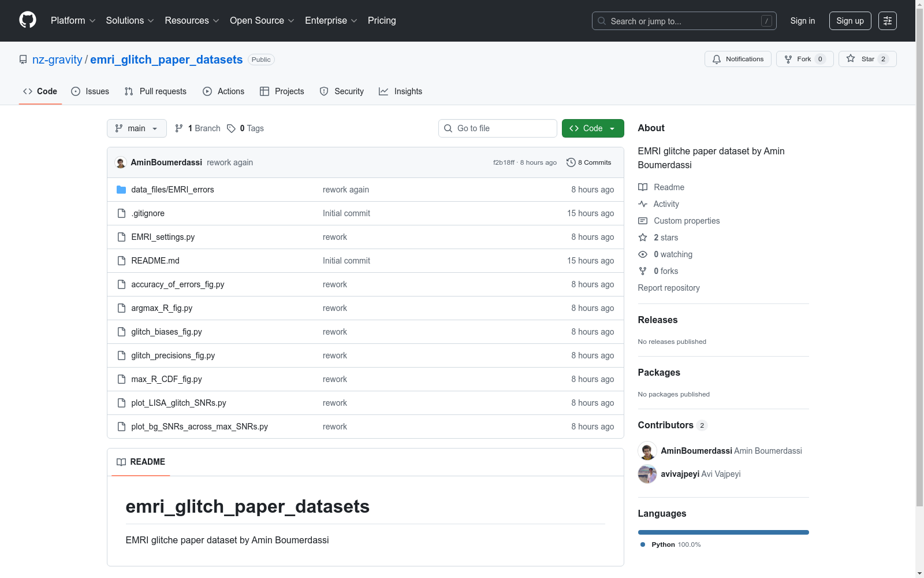Open the plot_bg_SNRs_across_max_SNRs.py file
The height and width of the screenshot is (578, 924).
(x=199, y=427)
